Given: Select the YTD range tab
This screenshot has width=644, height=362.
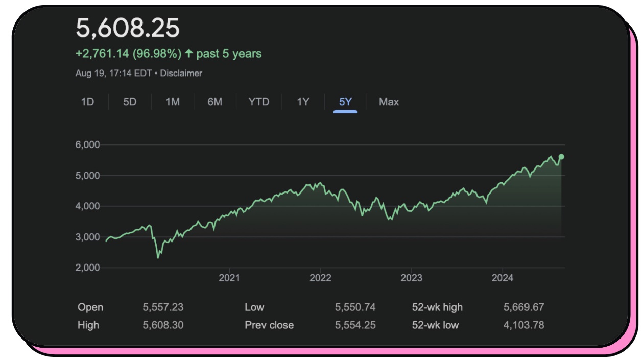Looking at the screenshot, I should (258, 102).
